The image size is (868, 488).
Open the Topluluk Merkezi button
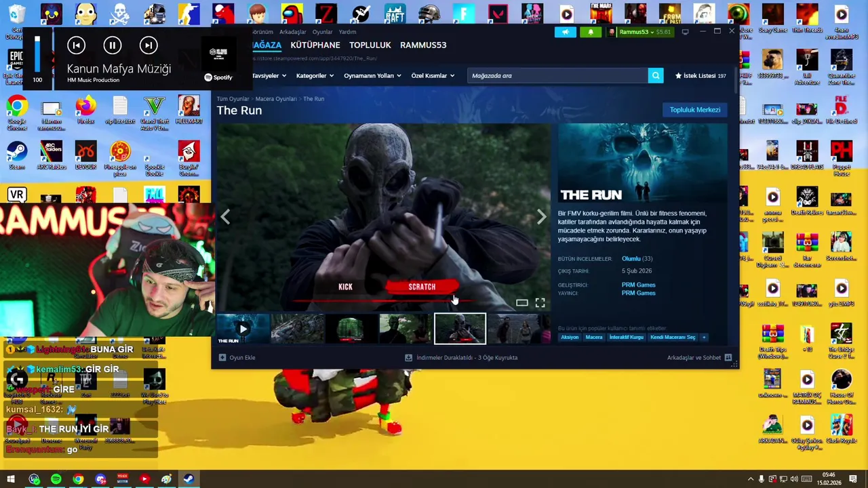tap(695, 110)
